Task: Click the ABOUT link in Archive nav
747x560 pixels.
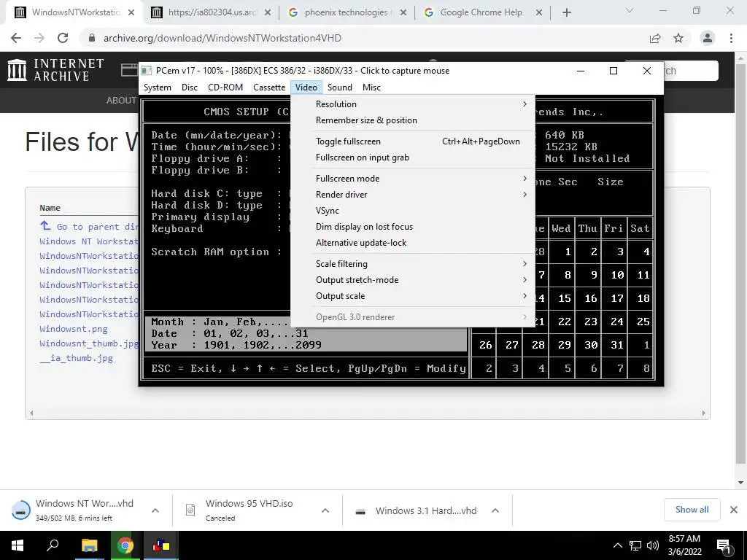Action: pos(121,101)
